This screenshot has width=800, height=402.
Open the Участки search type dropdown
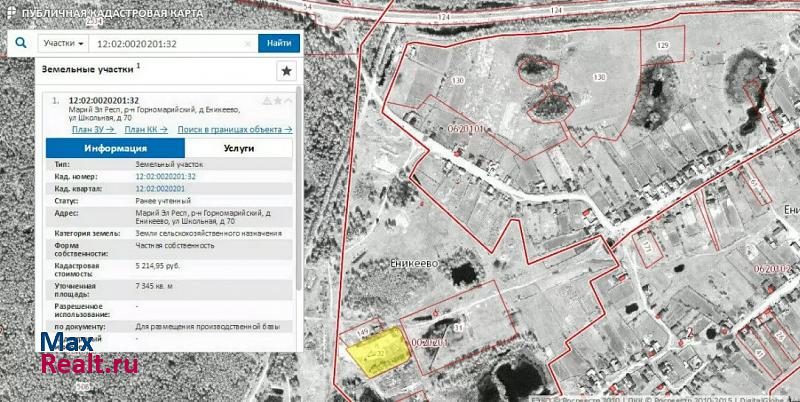click(61, 44)
